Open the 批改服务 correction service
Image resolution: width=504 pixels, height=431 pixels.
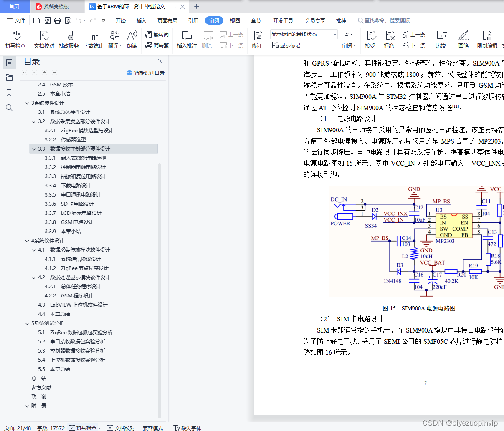[69, 40]
